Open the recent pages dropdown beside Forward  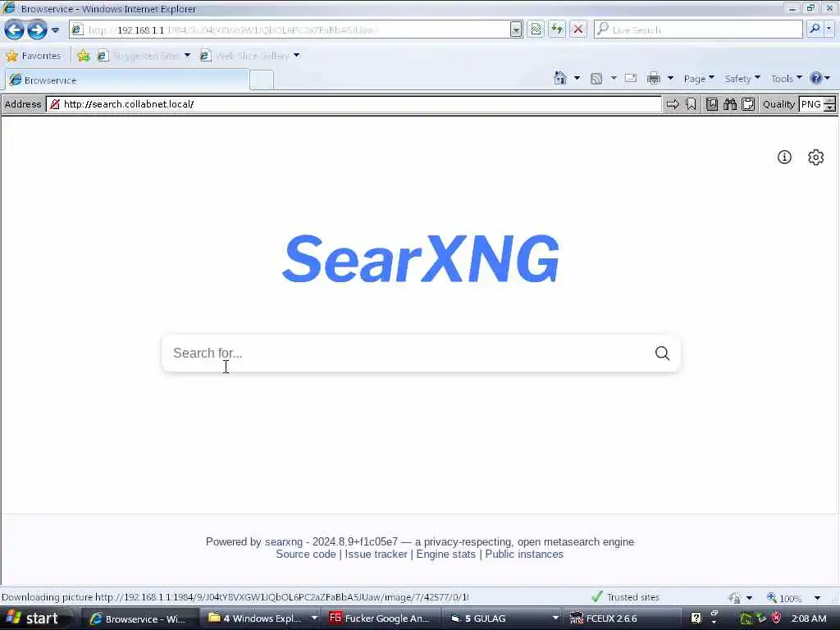coord(55,30)
